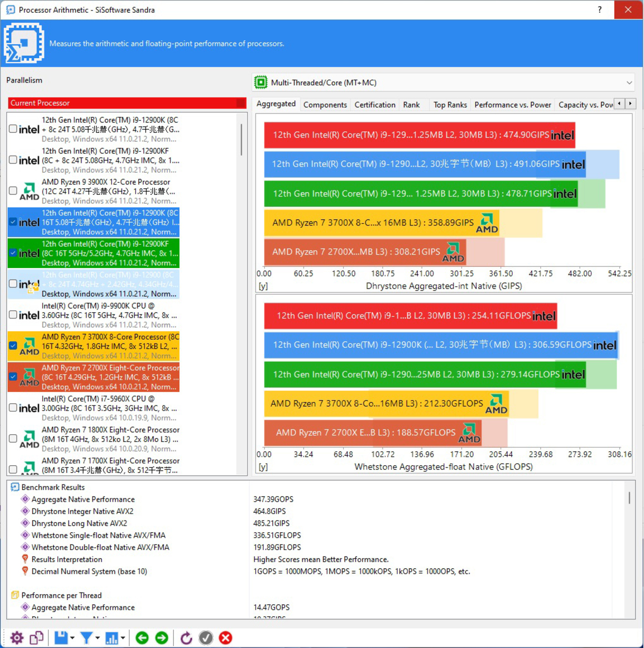Click the Processor Arithmetic header chip icon

(24, 43)
